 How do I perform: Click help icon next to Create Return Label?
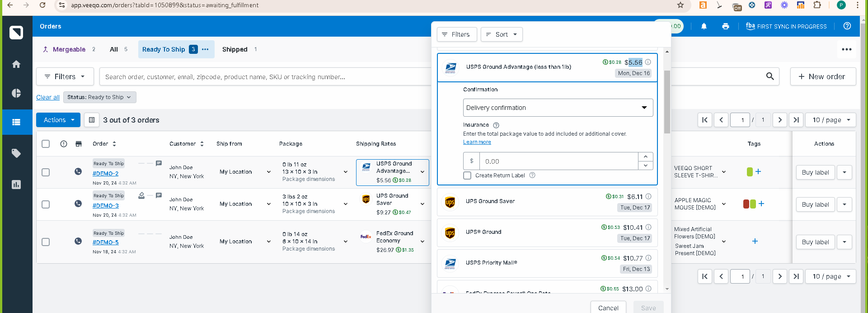[532, 175]
